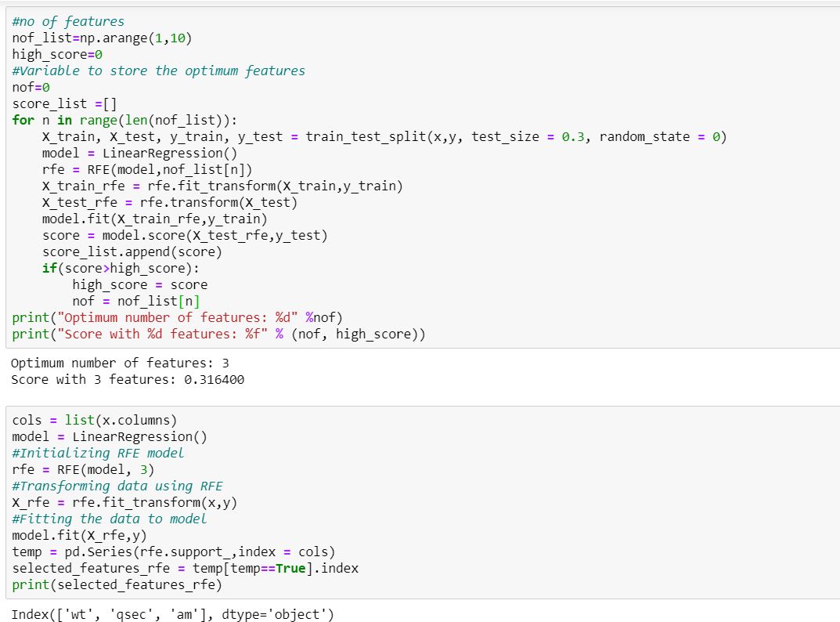Click the output "Index(['wt', 'qsec', 'am']..."
The height and width of the screenshot is (622, 840).
pyautogui.click(x=172, y=614)
